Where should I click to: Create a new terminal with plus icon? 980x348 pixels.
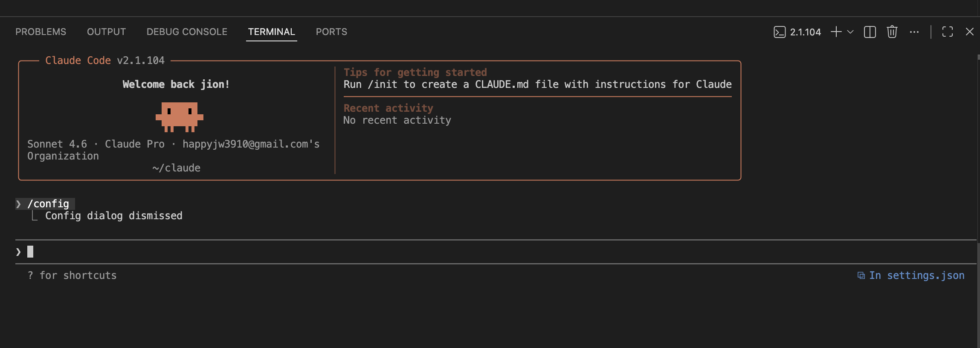point(836,32)
